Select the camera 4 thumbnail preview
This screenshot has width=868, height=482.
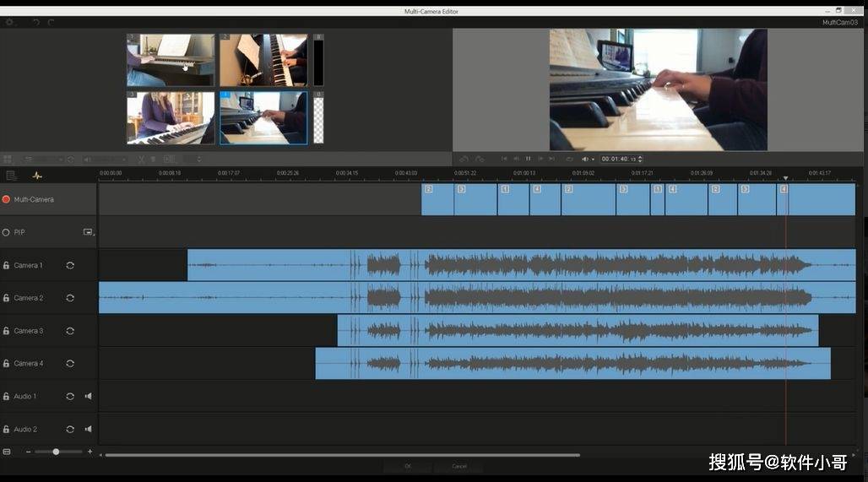tap(263, 117)
